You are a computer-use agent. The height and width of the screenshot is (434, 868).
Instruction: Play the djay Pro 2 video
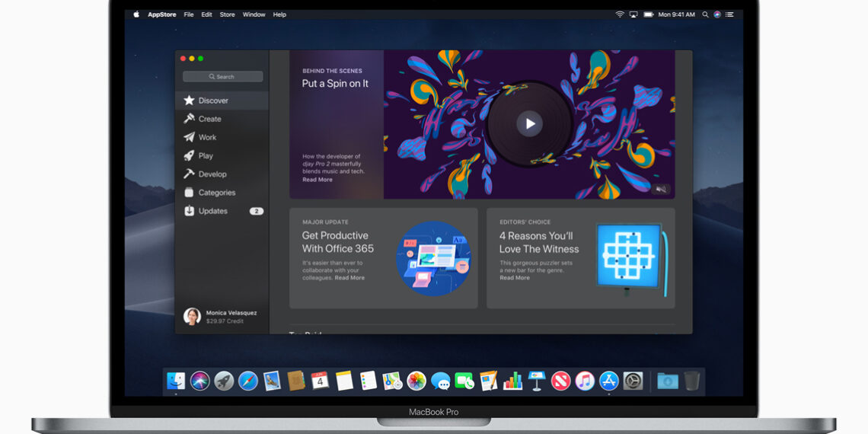[529, 123]
